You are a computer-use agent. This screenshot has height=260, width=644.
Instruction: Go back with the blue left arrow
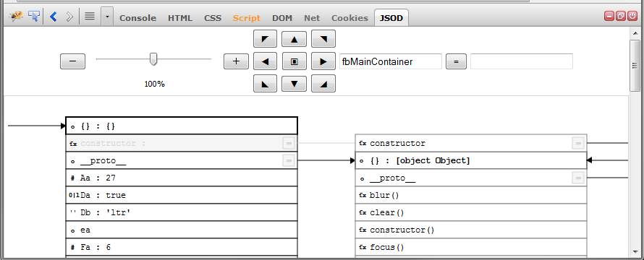53,17
